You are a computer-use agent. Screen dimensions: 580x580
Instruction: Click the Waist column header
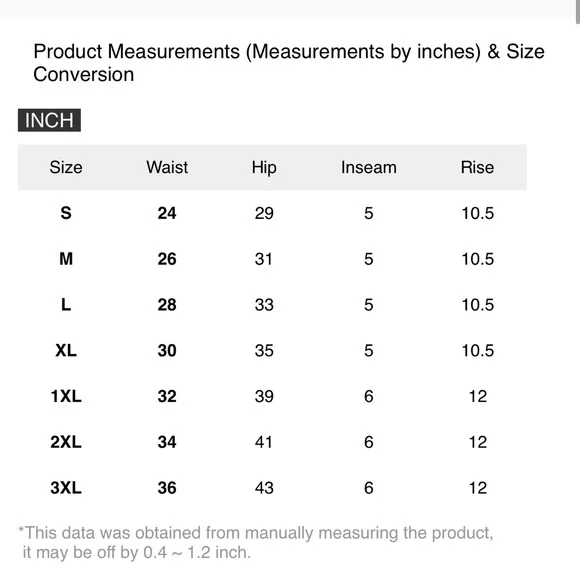tap(167, 167)
